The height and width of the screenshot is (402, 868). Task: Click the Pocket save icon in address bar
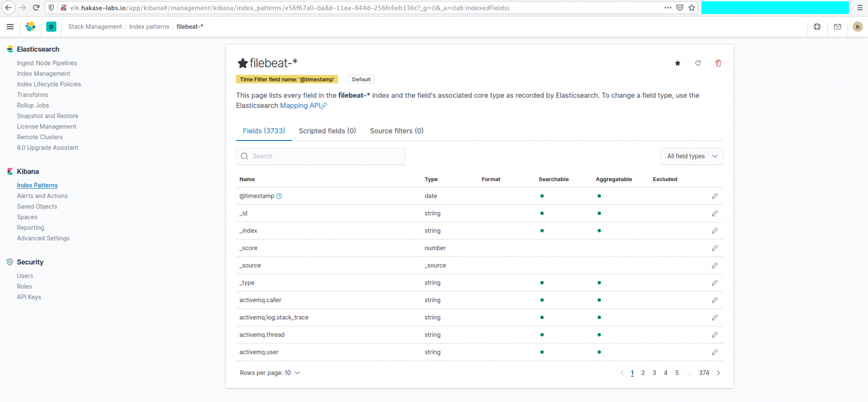680,8
